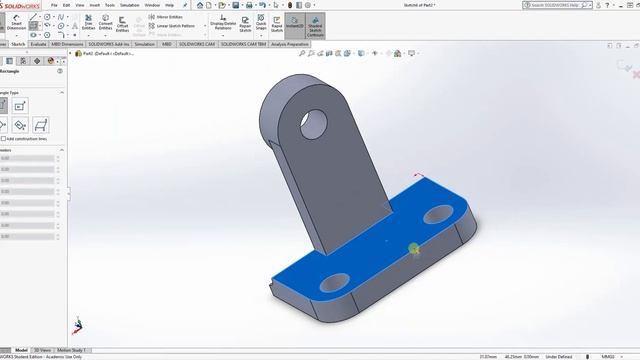Screen dimensions: 640x360
Task: Select 3 Point Center Rectangle type
Action: 20,125
